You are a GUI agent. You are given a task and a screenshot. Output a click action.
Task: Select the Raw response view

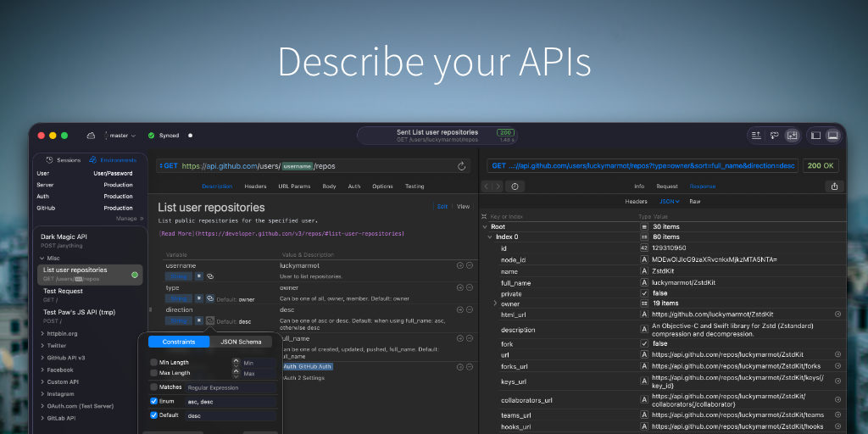click(x=695, y=202)
